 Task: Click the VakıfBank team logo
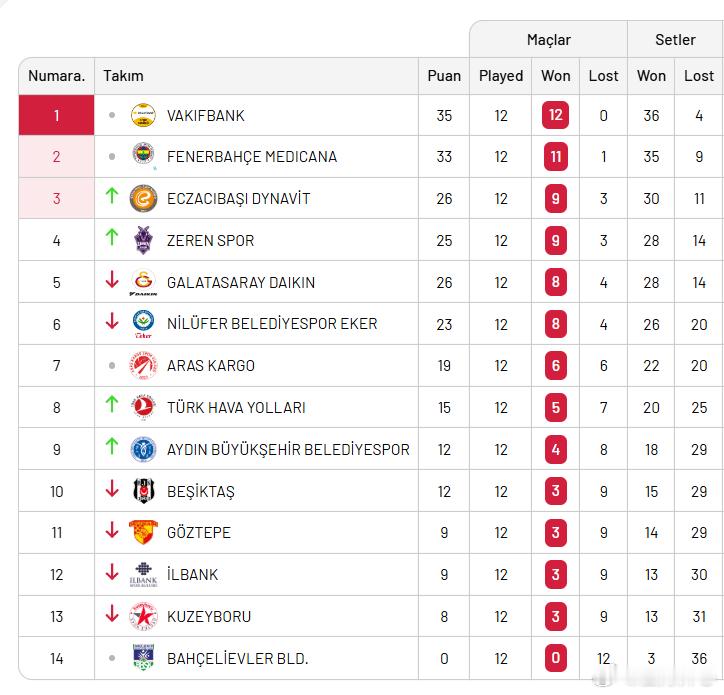[143, 115]
